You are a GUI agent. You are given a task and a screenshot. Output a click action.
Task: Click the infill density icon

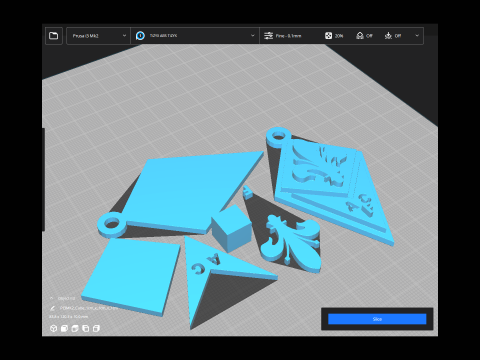pos(328,36)
